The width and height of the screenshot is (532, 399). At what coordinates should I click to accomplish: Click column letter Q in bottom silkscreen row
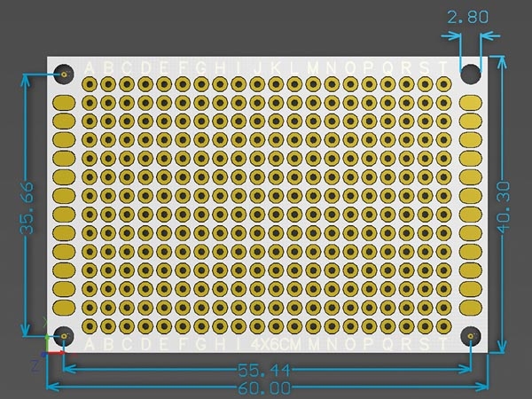point(387,344)
